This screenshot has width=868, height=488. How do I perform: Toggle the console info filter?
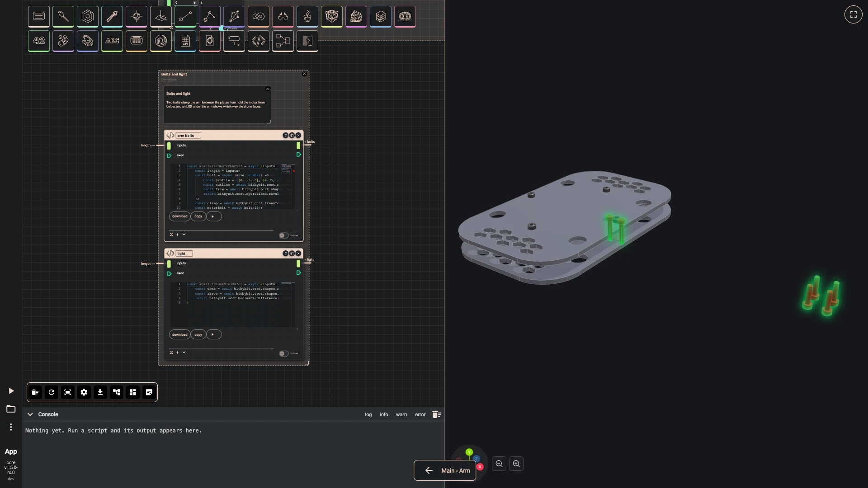[384, 414]
